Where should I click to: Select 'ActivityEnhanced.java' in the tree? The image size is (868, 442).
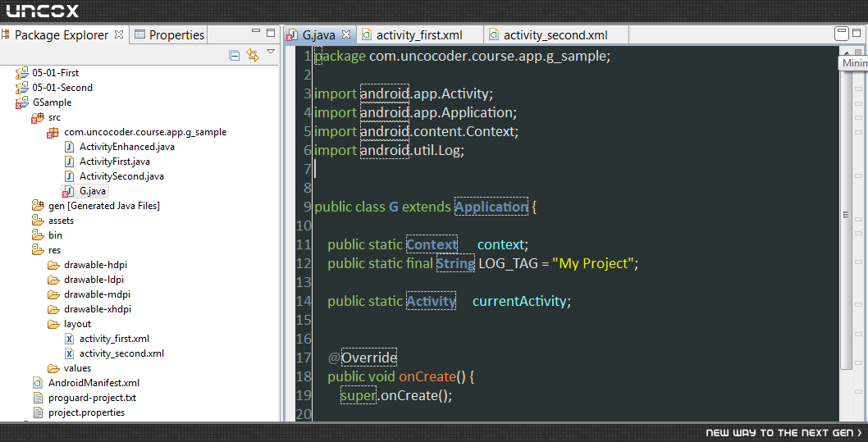127,147
